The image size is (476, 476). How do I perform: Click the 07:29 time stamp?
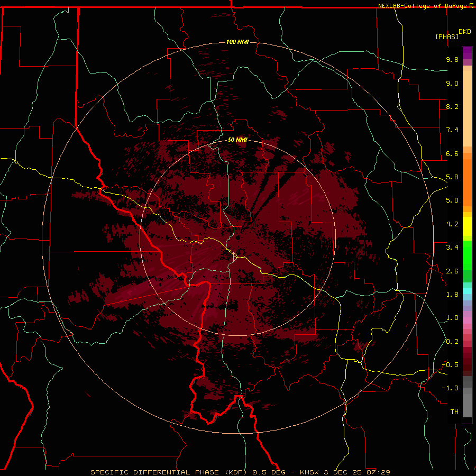pos(378,472)
